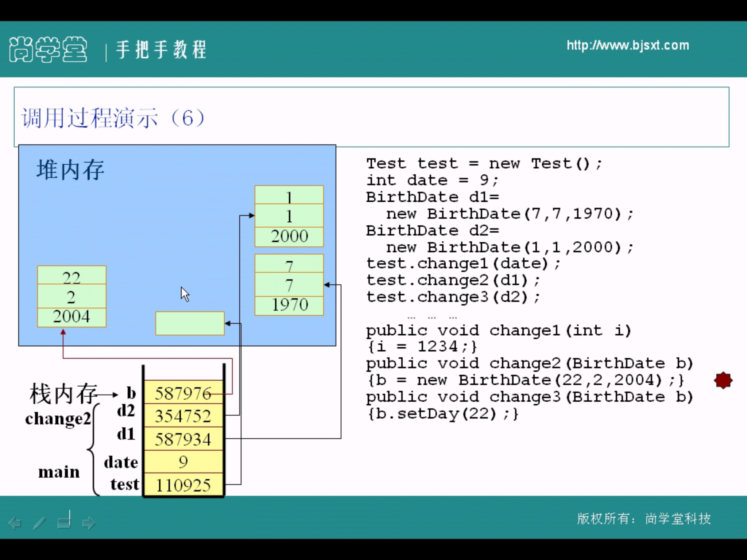Select stack cell containing 354752
This screenshot has width=747, height=560.
(183, 416)
